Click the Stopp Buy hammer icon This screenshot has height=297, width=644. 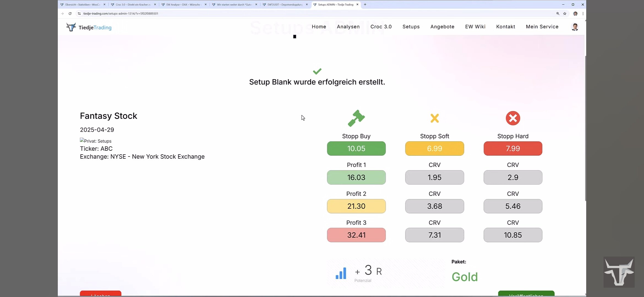click(356, 118)
